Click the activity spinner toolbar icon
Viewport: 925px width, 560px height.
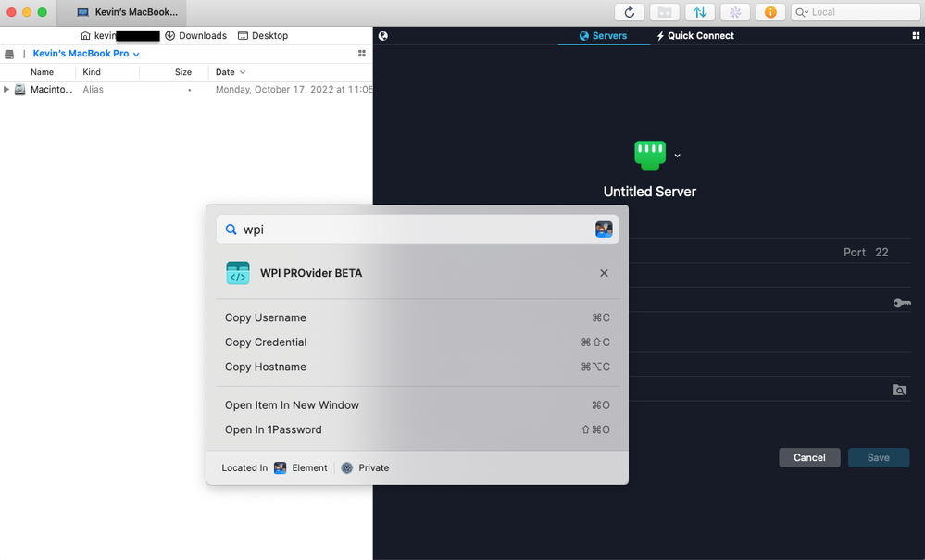coord(735,12)
